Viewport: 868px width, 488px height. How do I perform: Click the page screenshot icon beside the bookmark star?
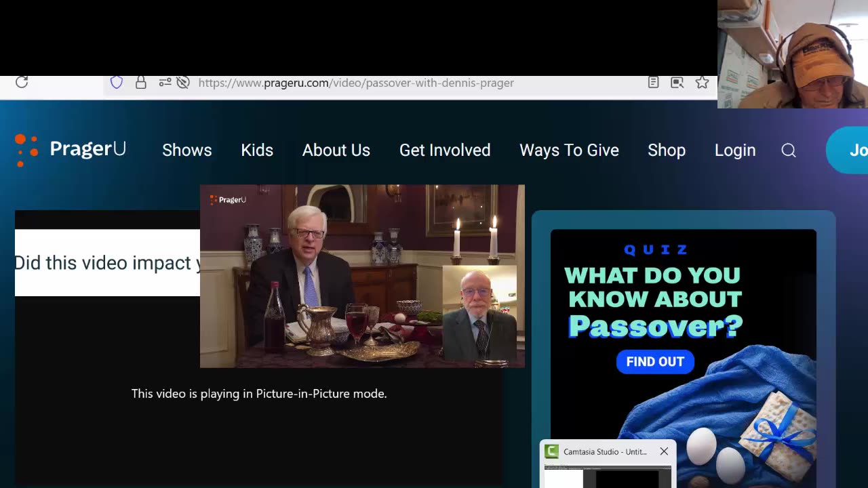click(x=677, y=83)
